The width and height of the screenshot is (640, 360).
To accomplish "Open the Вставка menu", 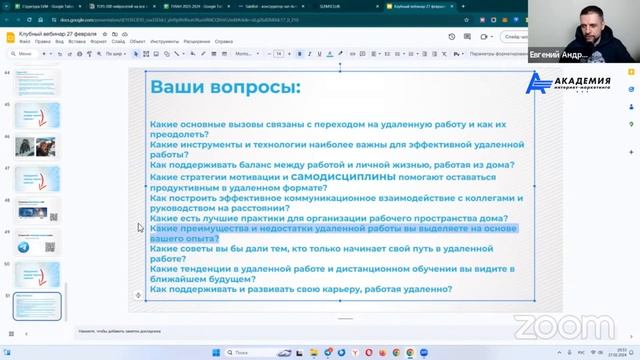I will [77, 42].
